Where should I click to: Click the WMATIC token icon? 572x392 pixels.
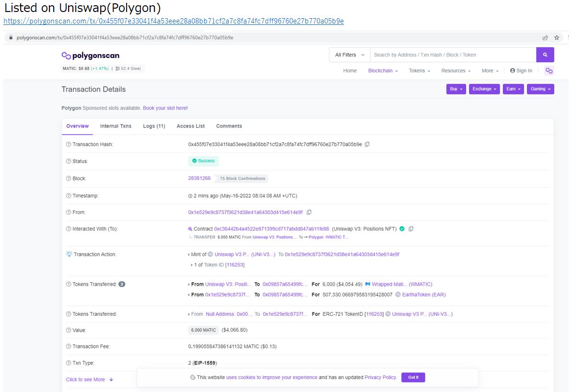(368, 284)
